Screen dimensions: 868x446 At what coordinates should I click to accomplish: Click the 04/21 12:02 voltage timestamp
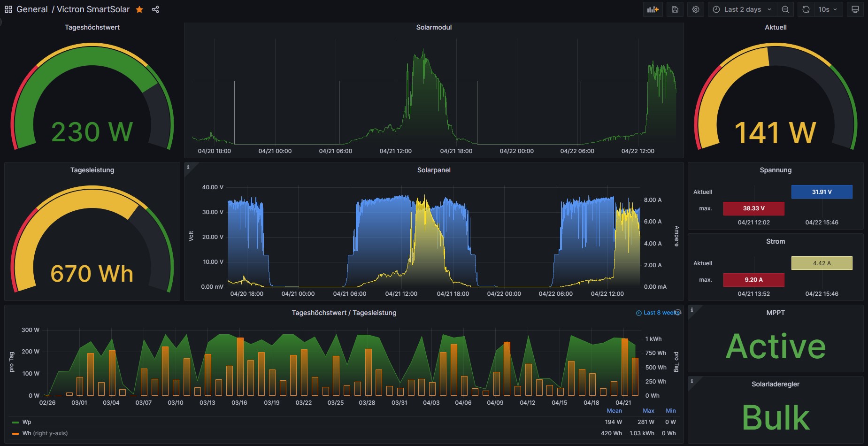coord(753,223)
